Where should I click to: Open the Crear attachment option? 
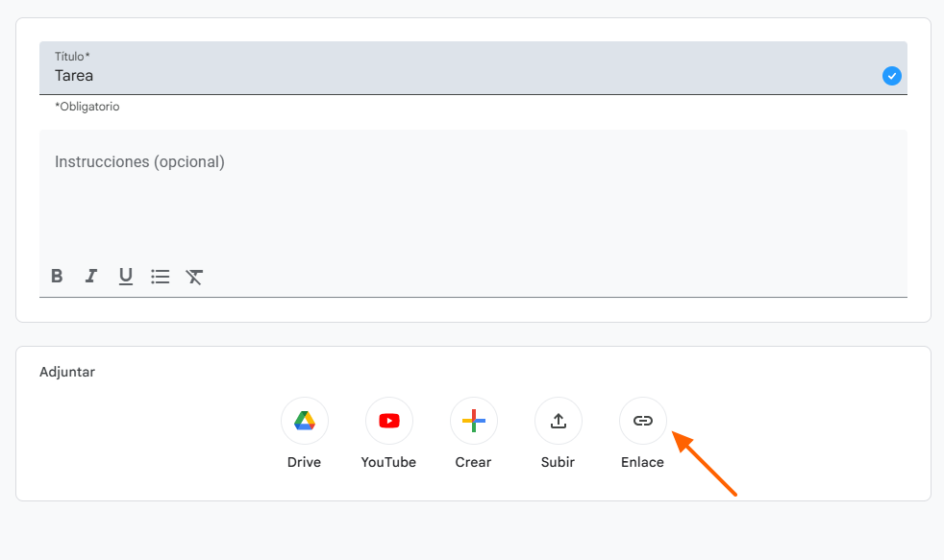[473, 420]
